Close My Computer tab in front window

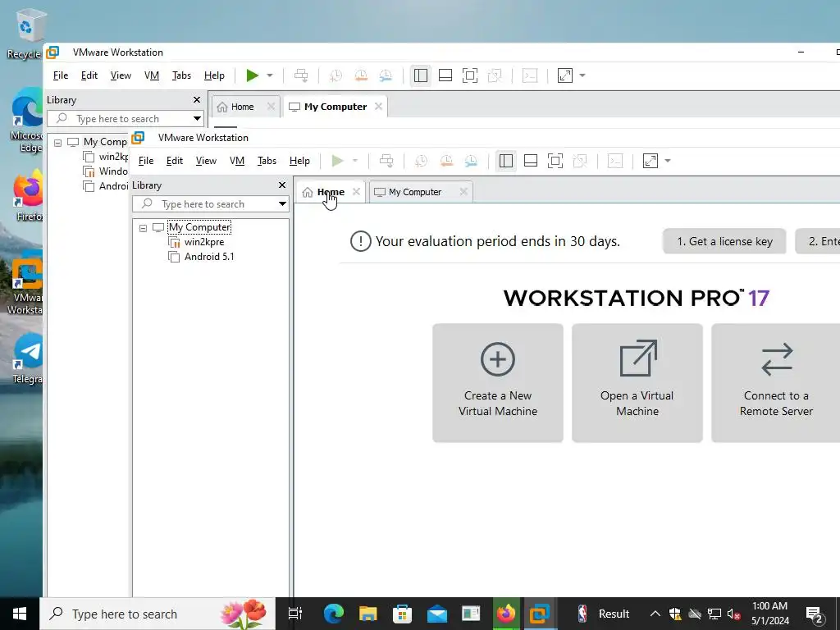(463, 192)
